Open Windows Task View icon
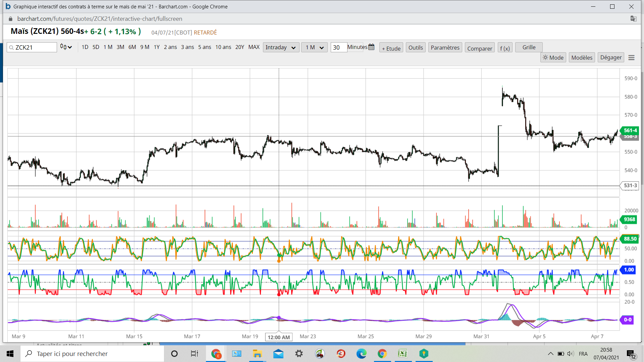Viewport: 644px width, 362px height. tap(195, 354)
